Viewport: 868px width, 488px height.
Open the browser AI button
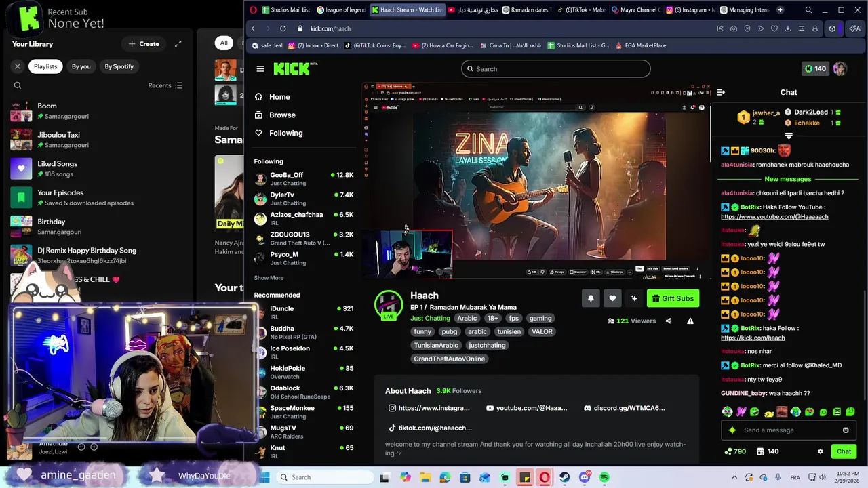tap(855, 28)
